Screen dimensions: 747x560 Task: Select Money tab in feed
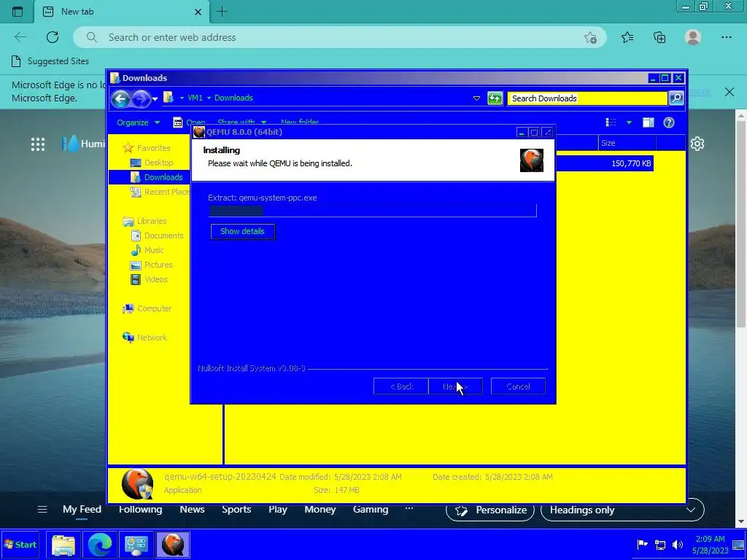pos(320,510)
